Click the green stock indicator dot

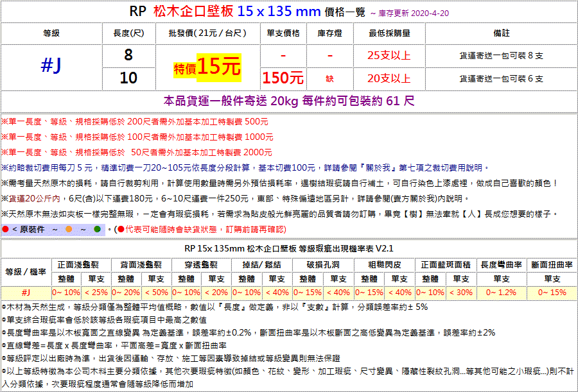click(98, 229)
